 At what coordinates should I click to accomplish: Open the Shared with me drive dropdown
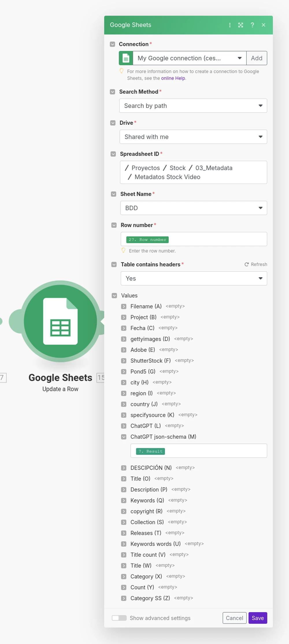[x=193, y=137]
